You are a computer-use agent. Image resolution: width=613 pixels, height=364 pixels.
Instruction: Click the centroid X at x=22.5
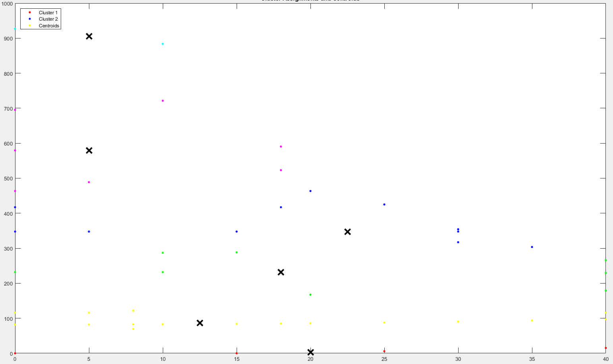[347, 232]
